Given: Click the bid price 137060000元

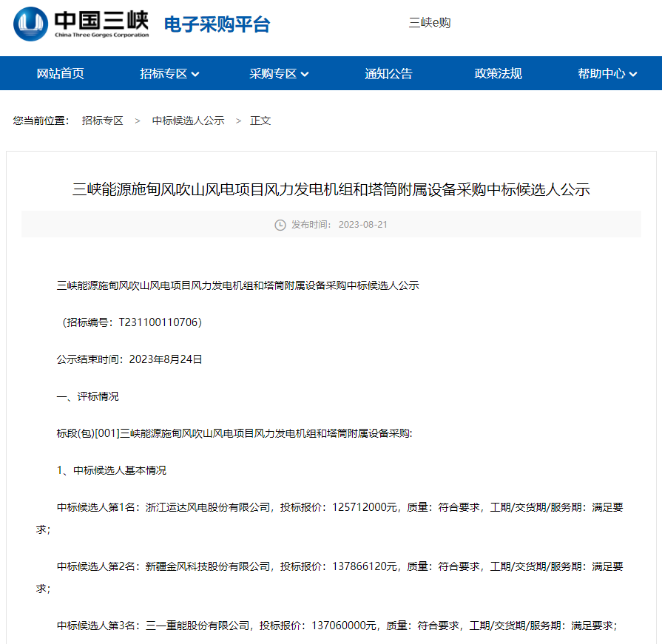Looking at the screenshot, I should pyautogui.click(x=344, y=626).
